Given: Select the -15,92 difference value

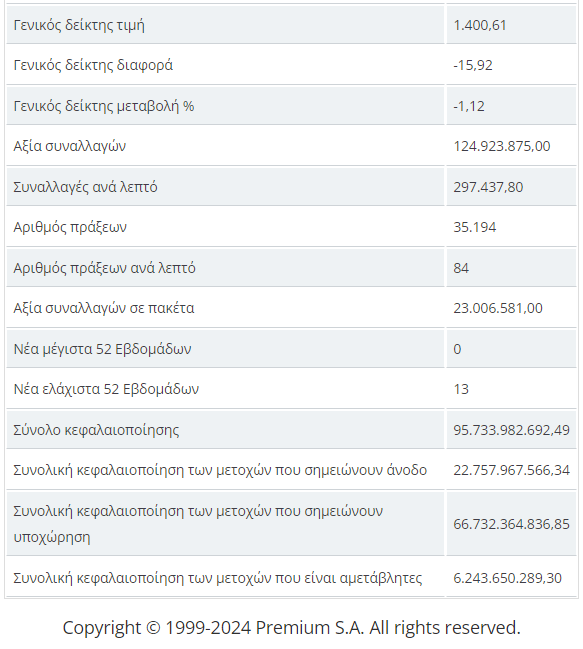Looking at the screenshot, I should 473,65.
